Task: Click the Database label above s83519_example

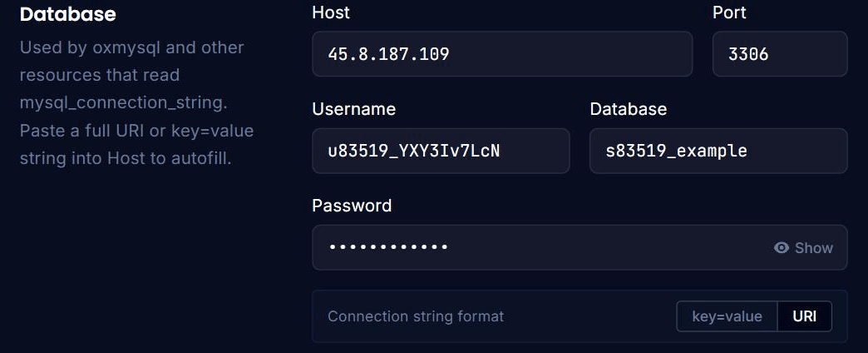Action: coord(628,108)
